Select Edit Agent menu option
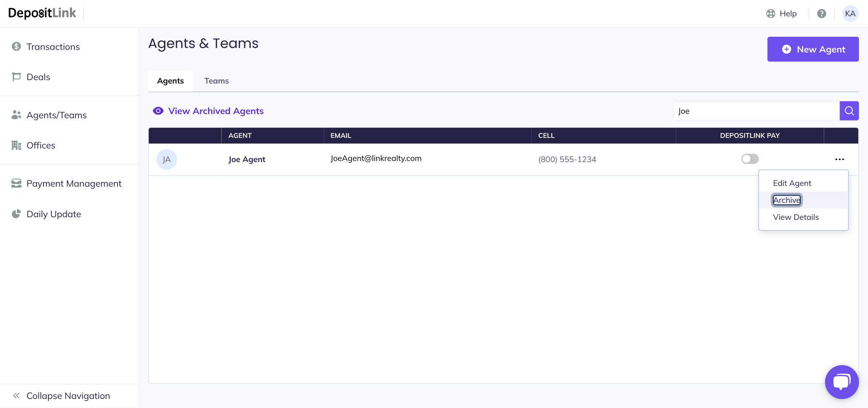 click(x=792, y=183)
